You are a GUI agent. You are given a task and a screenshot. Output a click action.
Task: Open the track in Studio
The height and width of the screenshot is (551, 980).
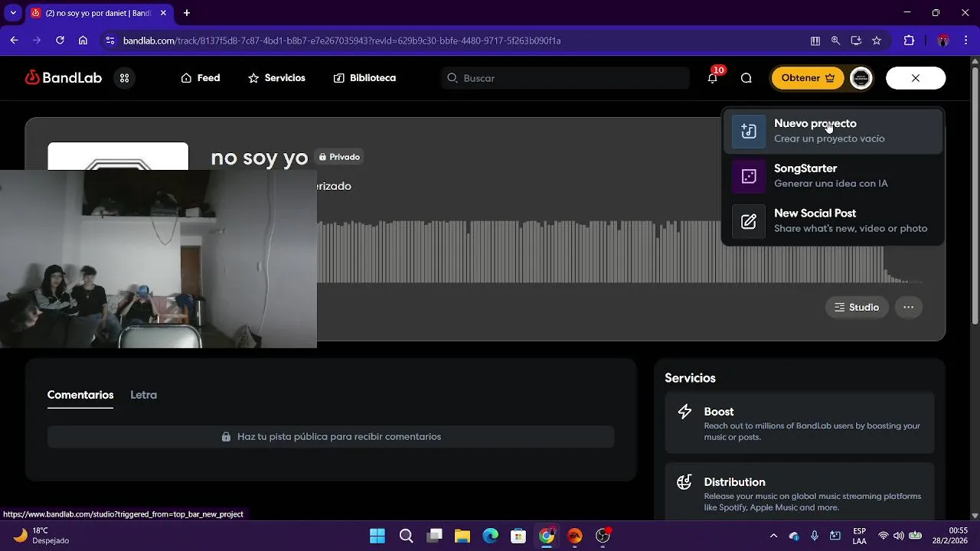[x=857, y=307]
